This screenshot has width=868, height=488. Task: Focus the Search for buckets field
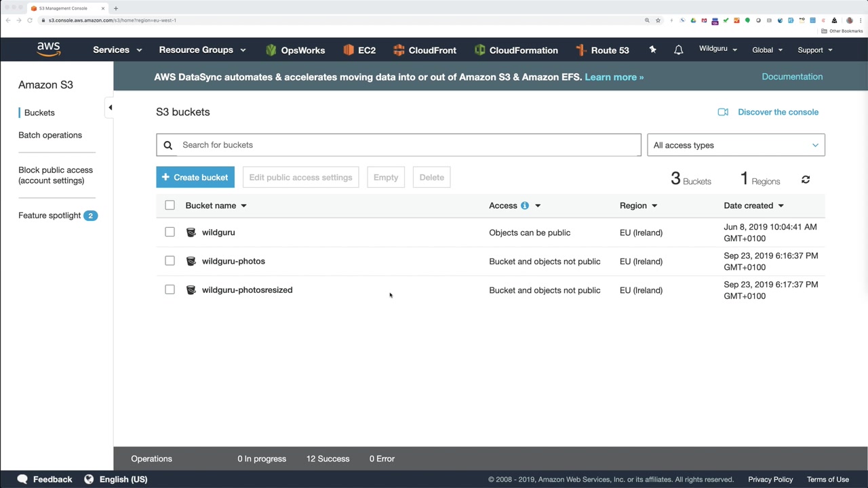click(x=399, y=145)
